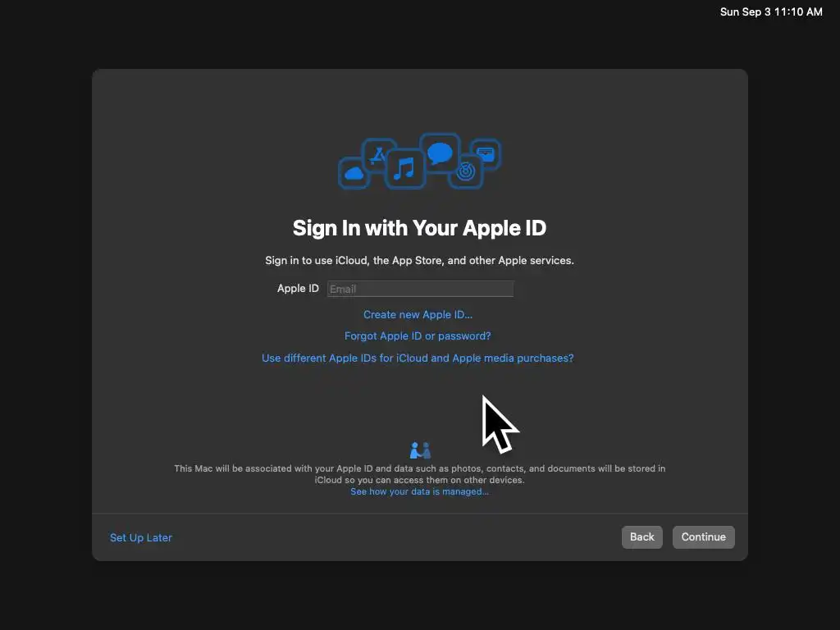Screen dimensions: 840x630
Task: Click the data privacy handshake icon
Action: coord(420,450)
